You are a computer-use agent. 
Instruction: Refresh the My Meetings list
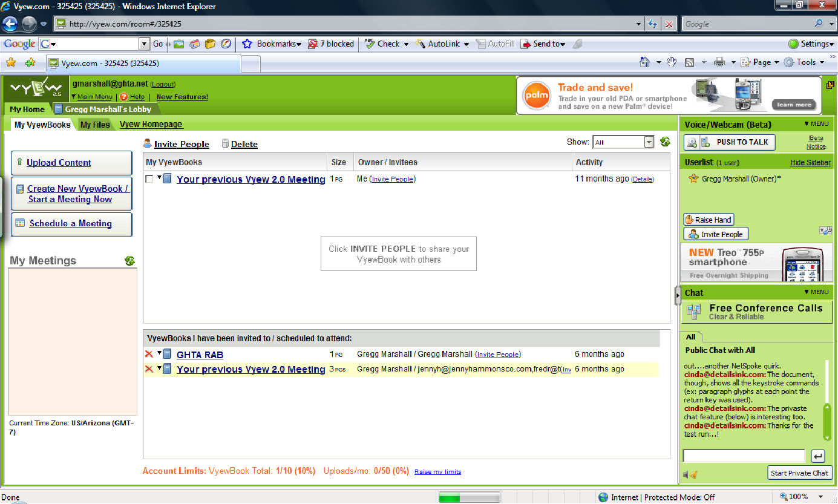129,261
